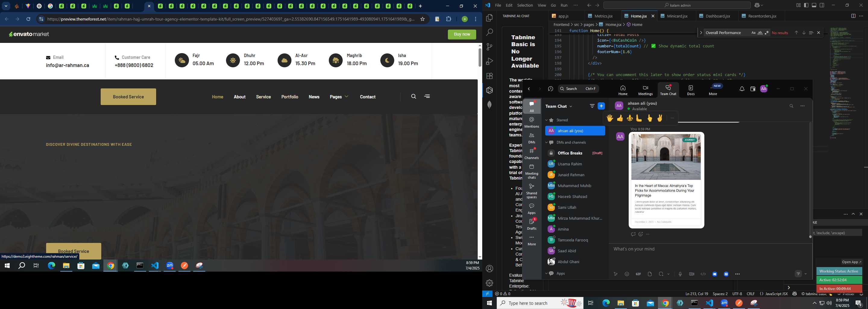868x309 pixels.
Task: Click Buy now button on Envato
Action: (462, 34)
